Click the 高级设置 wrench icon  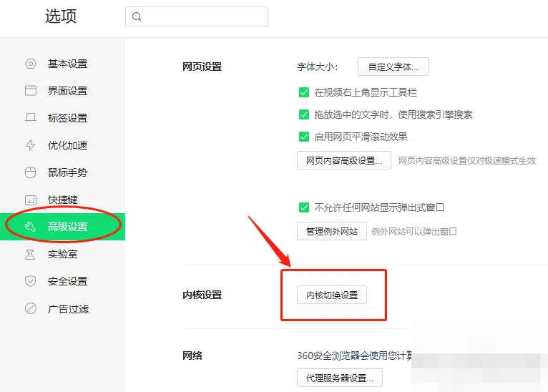pyautogui.click(x=31, y=227)
